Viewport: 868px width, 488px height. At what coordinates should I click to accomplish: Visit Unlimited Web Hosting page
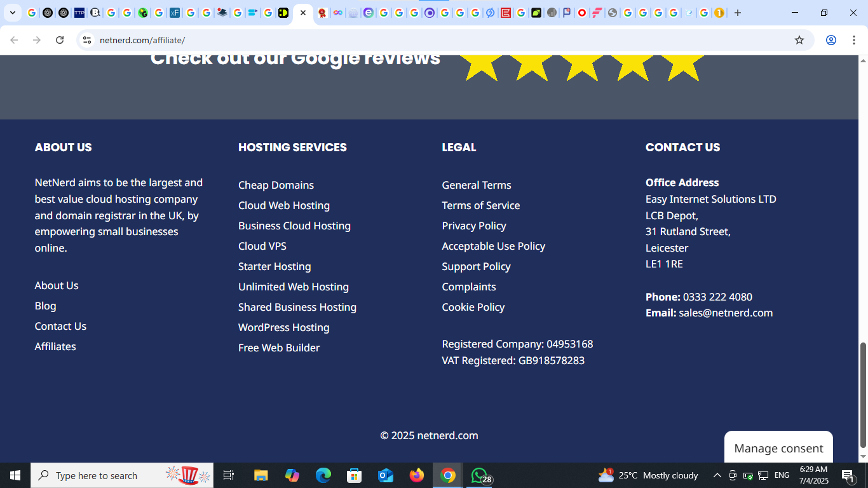(294, 287)
